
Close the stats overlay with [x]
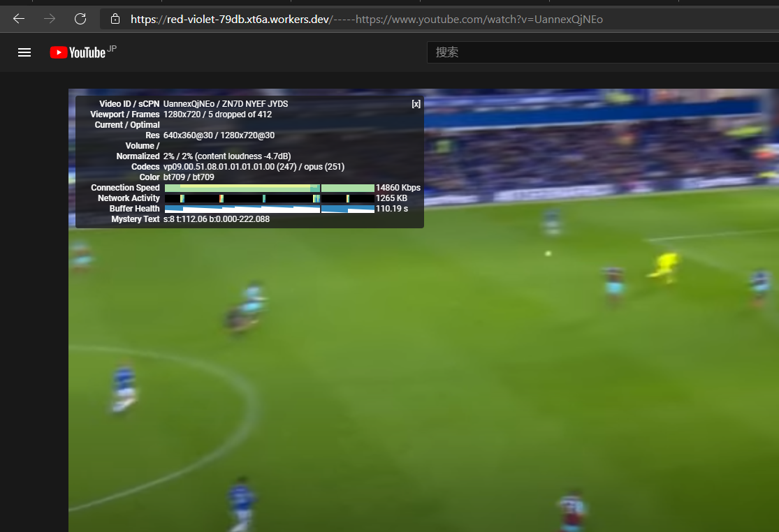(416, 104)
